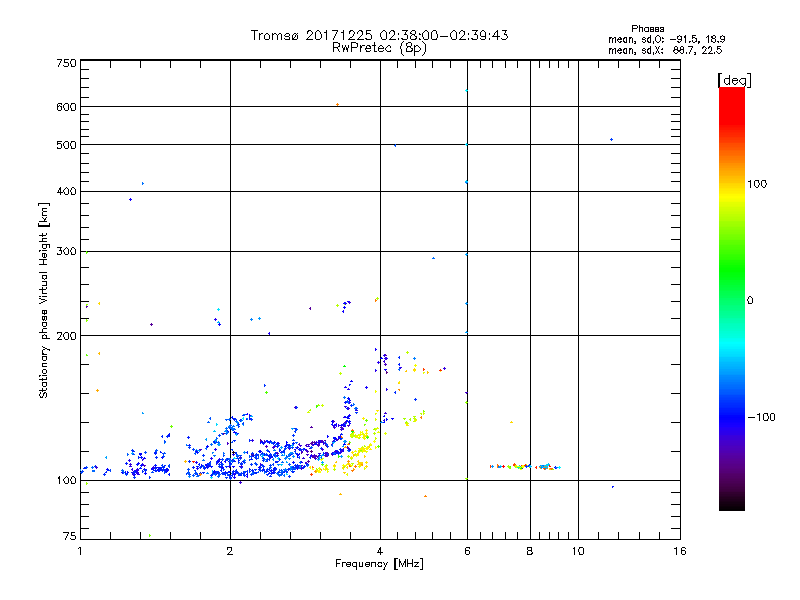Click the x-axis '1' tick label
This screenshot has width=800, height=600.
coord(80,551)
